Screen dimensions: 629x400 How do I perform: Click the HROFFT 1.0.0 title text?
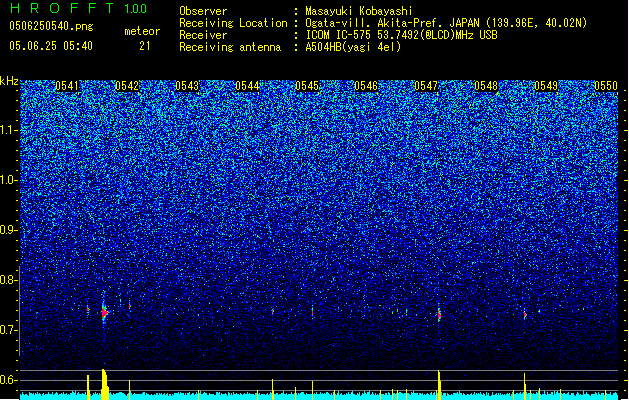[x=78, y=8]
